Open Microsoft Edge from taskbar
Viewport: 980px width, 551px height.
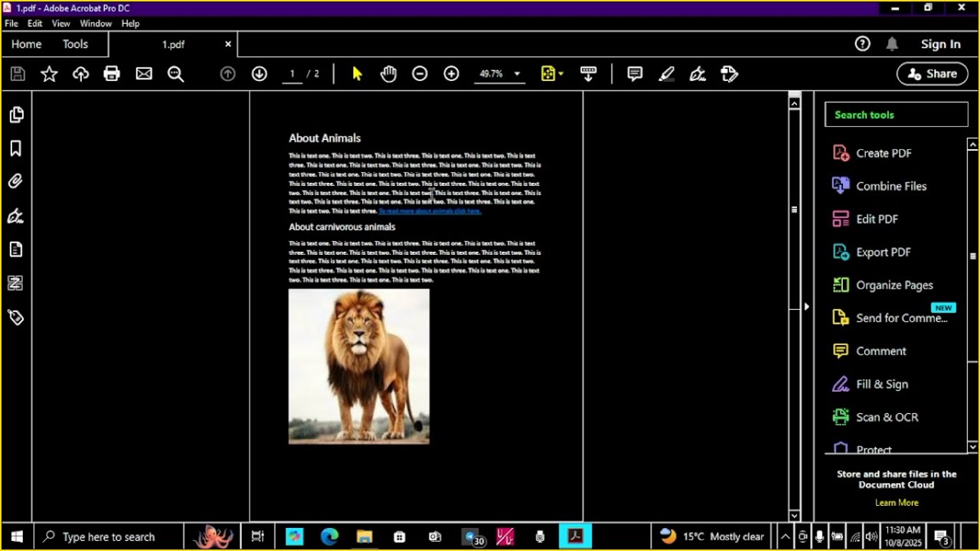pos(329,536)
